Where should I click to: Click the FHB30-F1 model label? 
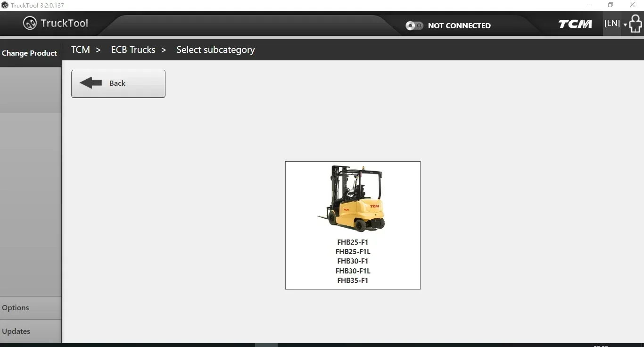(353, 261)
